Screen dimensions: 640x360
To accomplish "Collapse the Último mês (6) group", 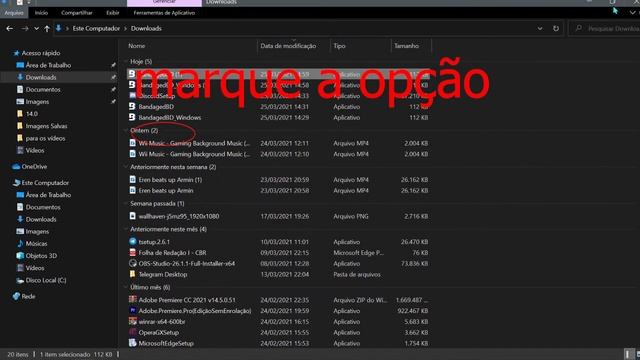I will tap(126, 287).
